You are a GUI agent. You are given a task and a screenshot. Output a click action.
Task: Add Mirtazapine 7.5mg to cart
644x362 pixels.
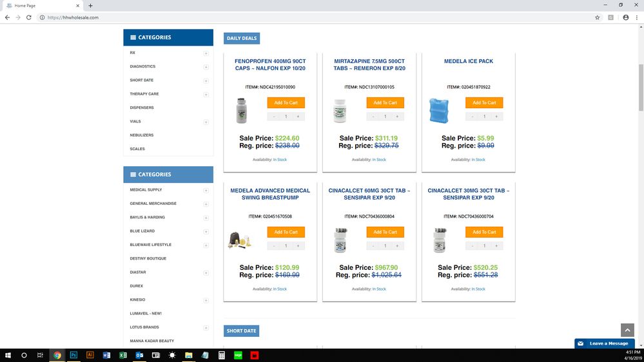pos(385,102)
